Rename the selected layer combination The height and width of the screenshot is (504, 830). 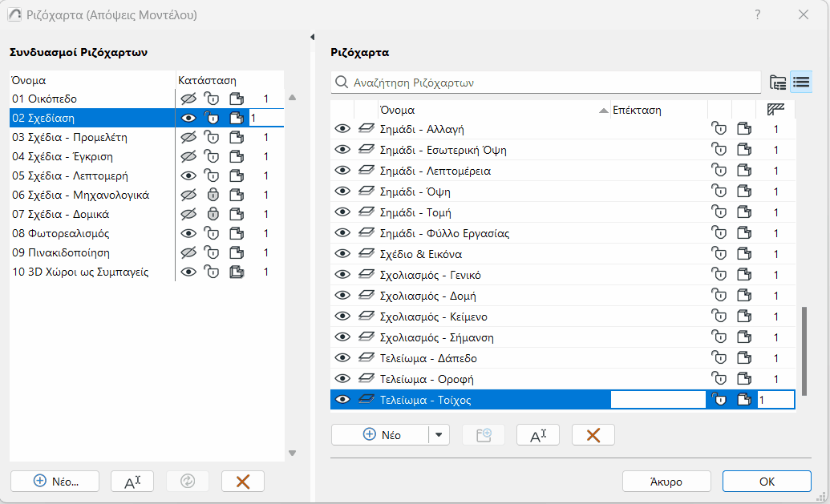pos(132,481)
